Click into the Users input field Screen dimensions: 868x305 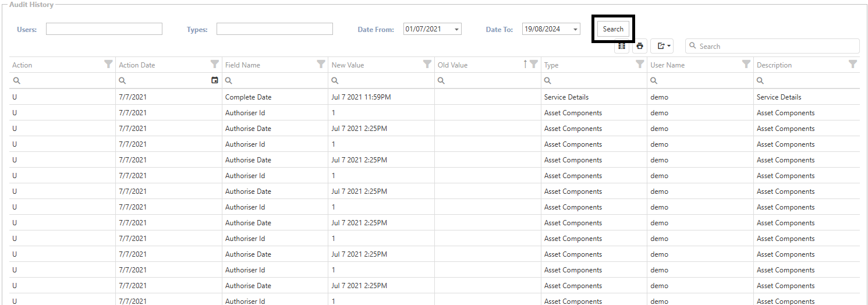(x=104, y=29)
